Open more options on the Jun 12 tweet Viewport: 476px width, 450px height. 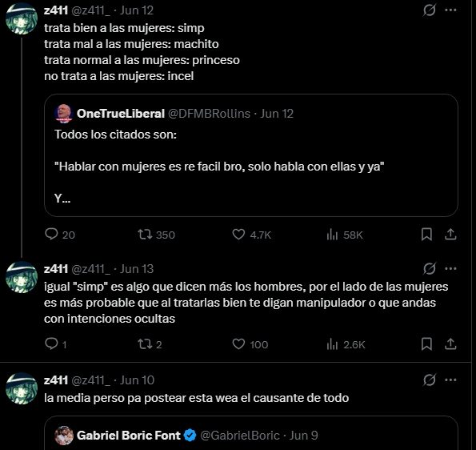[x=450, y=10]
